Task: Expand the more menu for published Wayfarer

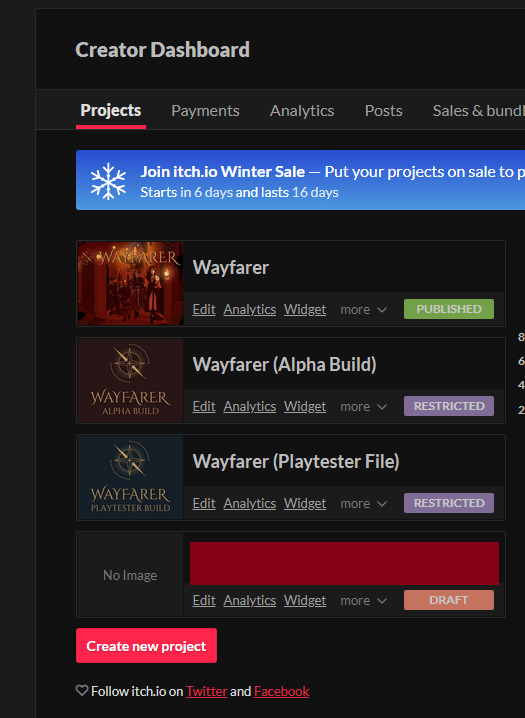Action: pyautogui.click(x=363, y=310)
